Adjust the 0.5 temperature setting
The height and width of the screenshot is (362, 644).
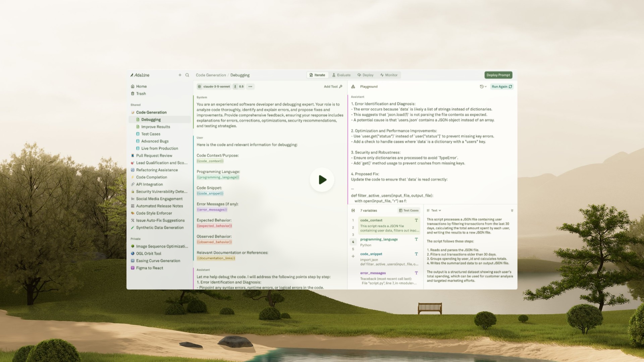239,86
